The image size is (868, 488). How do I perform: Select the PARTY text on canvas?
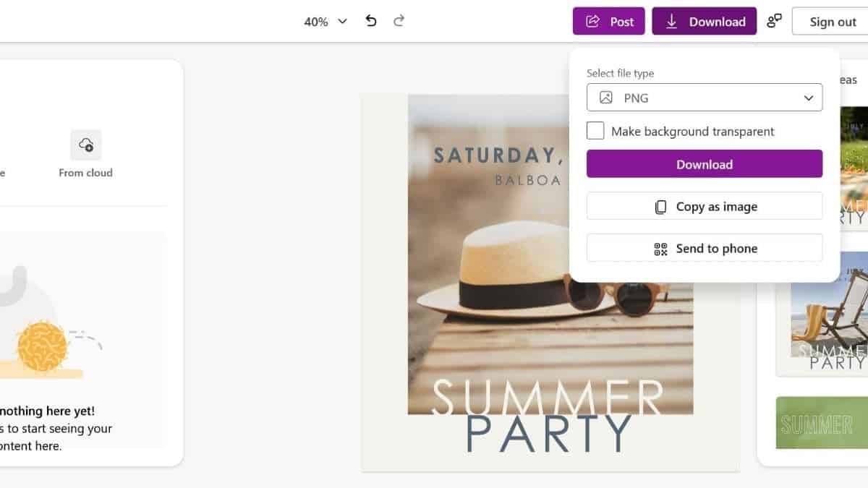(x=549, y=433)
